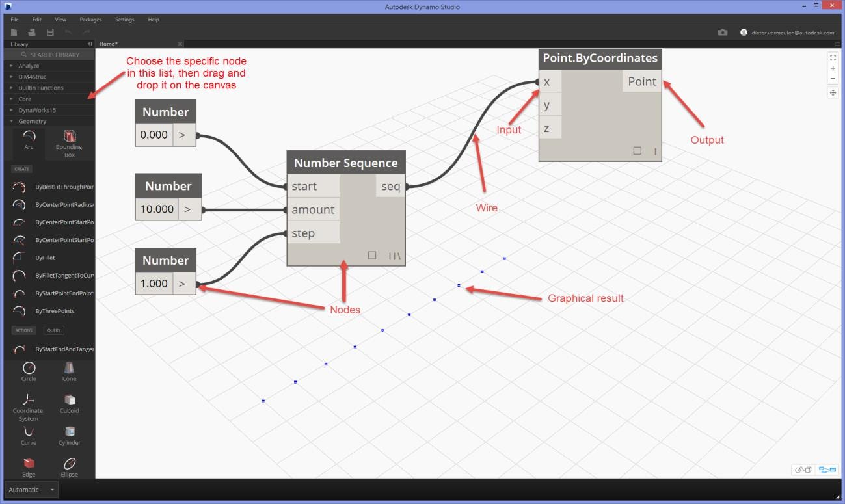Click the ByBestFitThroughPoints arc node
The image size is (845, 504).
click(x=53, y=187)
